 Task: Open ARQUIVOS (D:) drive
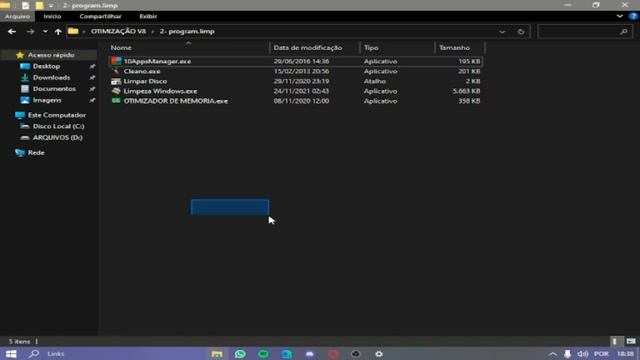click(58, 138)
